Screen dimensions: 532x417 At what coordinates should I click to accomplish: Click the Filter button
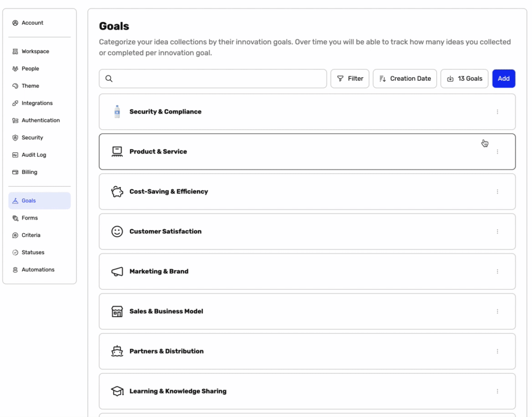[x=350, y=79]
